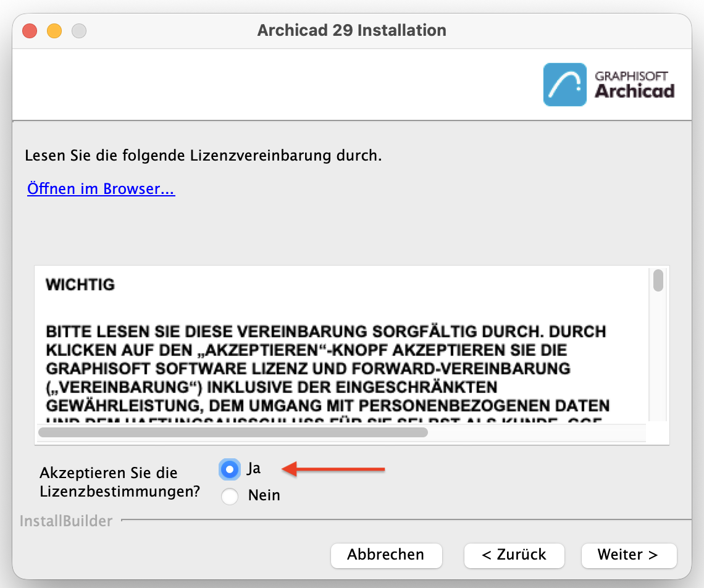This screenshot has width=704, height=588.
Task: Select the Nein radio button
Action: [x=230, y=496]
